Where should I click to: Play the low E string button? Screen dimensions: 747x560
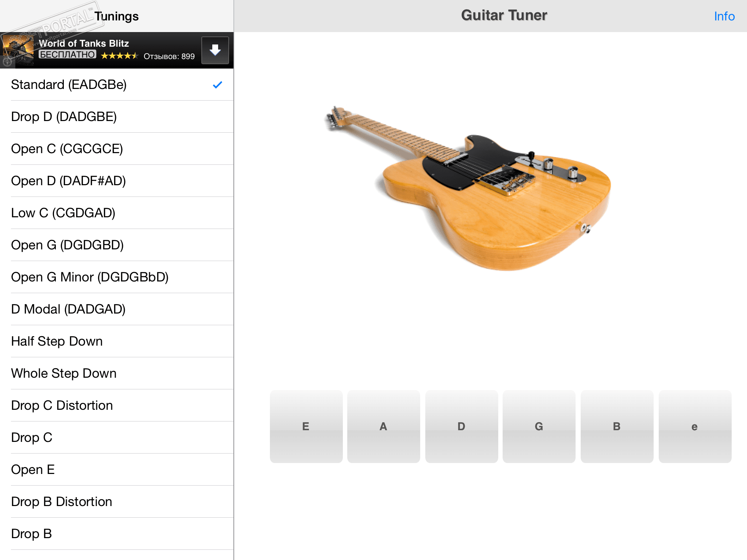tap(306, 426)
